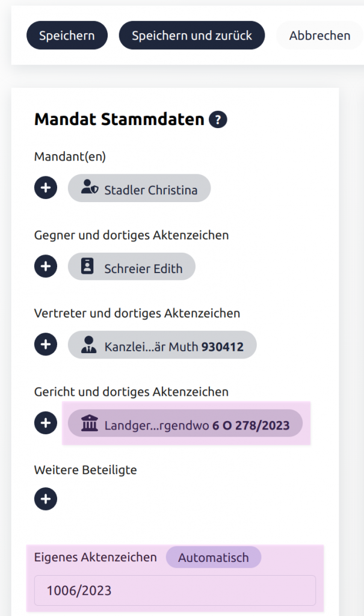Select Kanzlei Muth 930412 representative chip
Screen dimensions: 364x616
click(162, 345)
